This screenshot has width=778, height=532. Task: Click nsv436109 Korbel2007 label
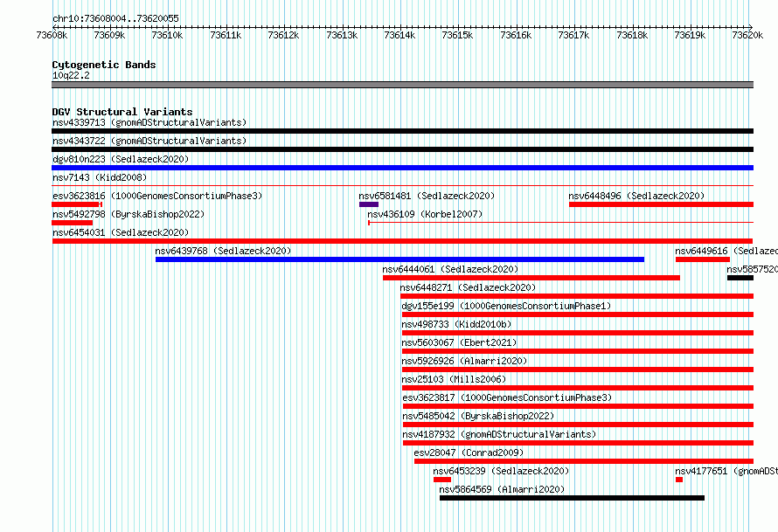click(425, 214)
